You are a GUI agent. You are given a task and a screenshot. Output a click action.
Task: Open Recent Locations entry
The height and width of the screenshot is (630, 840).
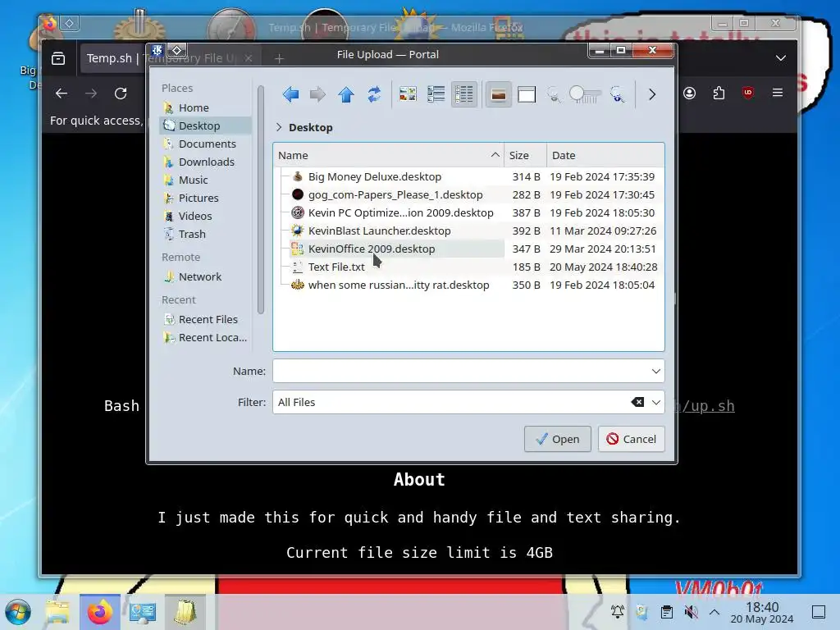(x=205, y=337)
